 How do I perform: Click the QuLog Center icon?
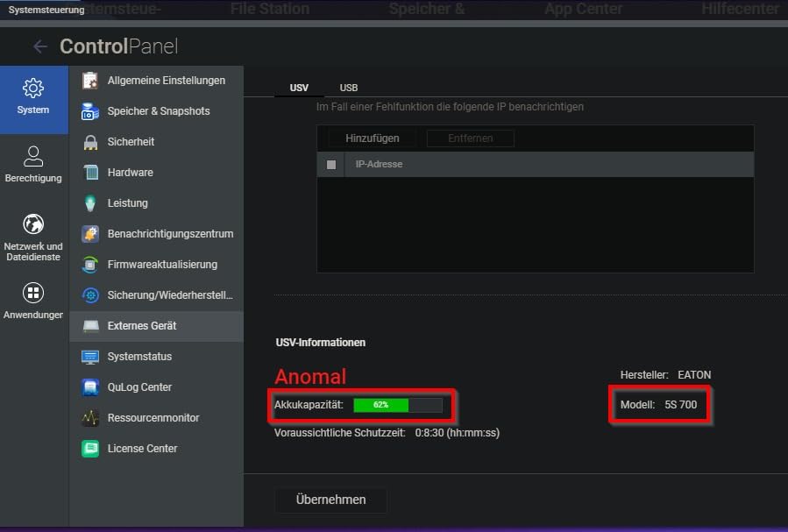pos(90,387)
